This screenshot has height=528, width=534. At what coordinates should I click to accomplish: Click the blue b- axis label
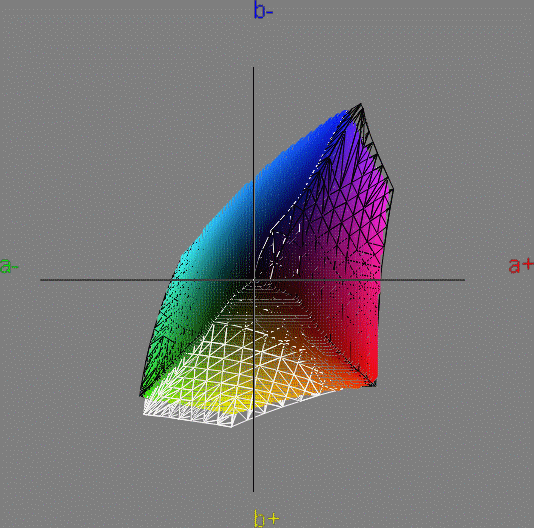coord(263,10)
